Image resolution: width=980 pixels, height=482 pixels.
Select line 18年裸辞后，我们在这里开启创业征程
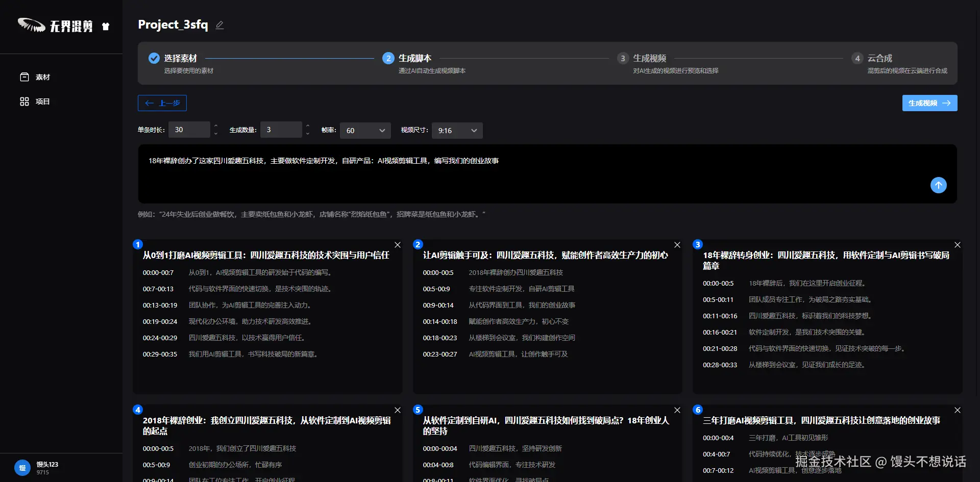click(808, 284)
